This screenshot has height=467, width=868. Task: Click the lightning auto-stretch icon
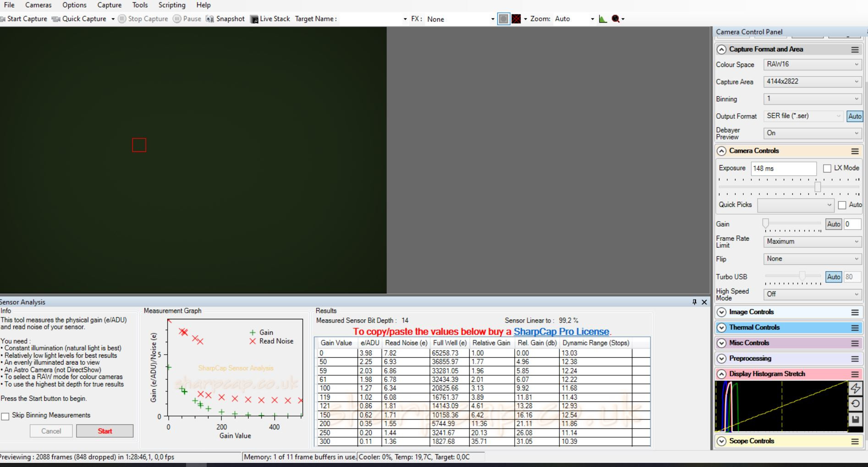[855, 388]
